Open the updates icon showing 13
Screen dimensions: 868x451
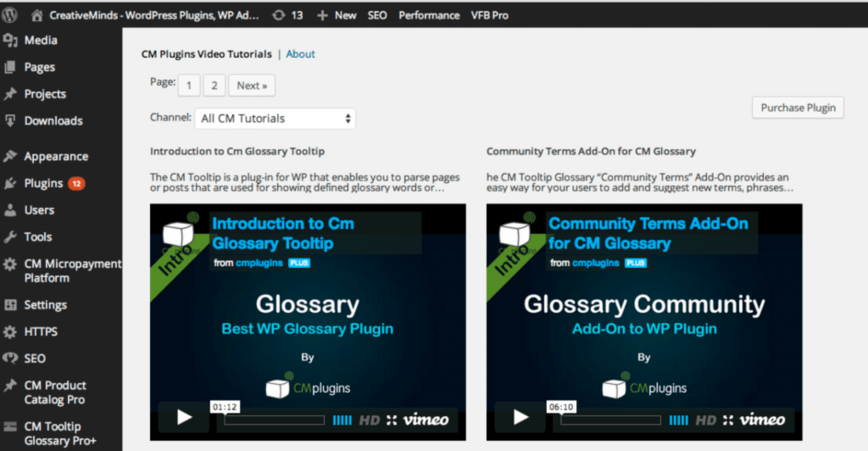(278, 15)
